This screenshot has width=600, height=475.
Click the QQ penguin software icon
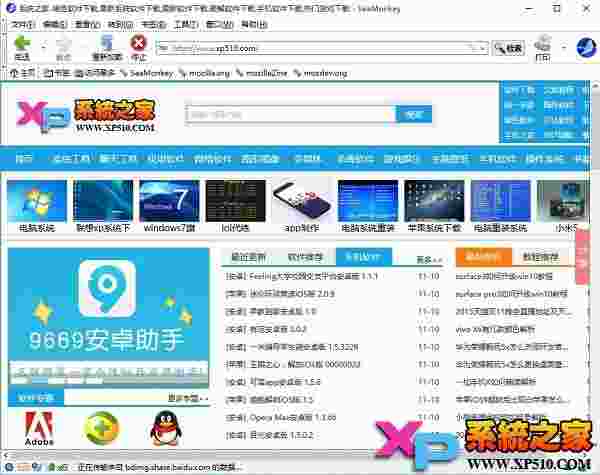click(x=165, y=428)
